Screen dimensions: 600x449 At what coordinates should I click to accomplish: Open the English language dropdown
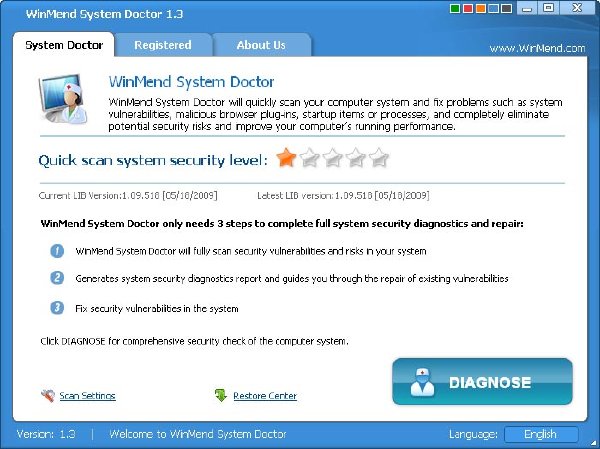pyautogui.click(x=541, y=434)
